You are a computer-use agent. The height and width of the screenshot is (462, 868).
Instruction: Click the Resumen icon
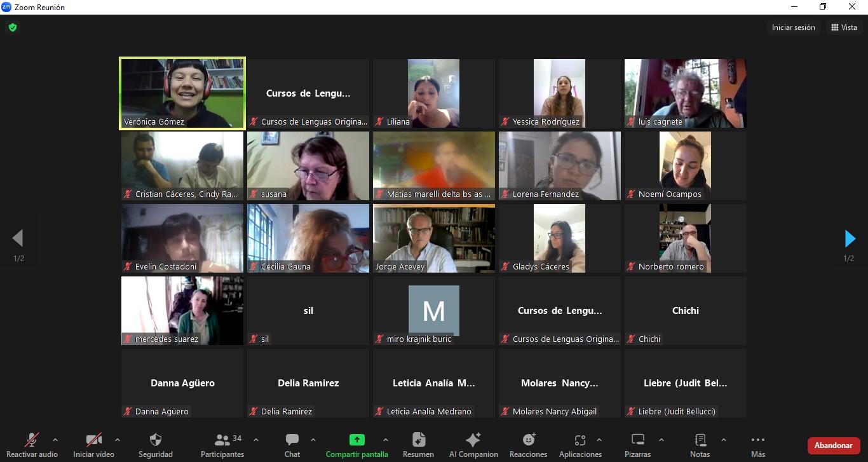click(x=418, y=440)
